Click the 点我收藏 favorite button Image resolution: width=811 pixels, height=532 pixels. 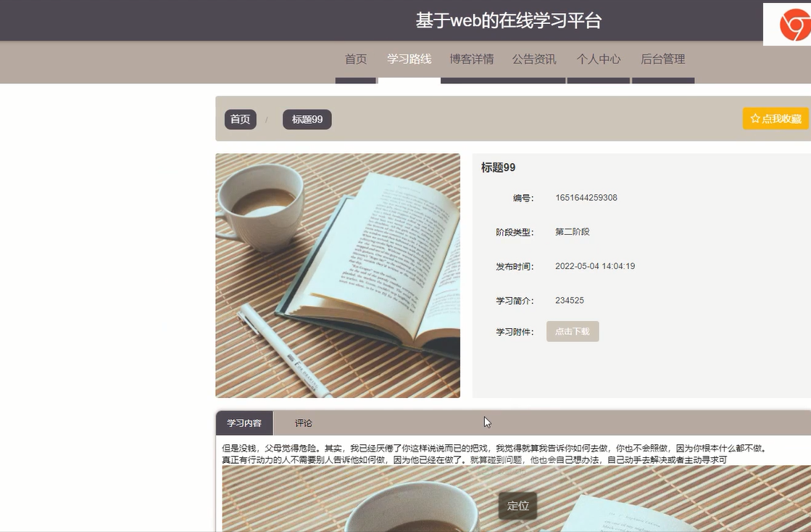point(775,118)
